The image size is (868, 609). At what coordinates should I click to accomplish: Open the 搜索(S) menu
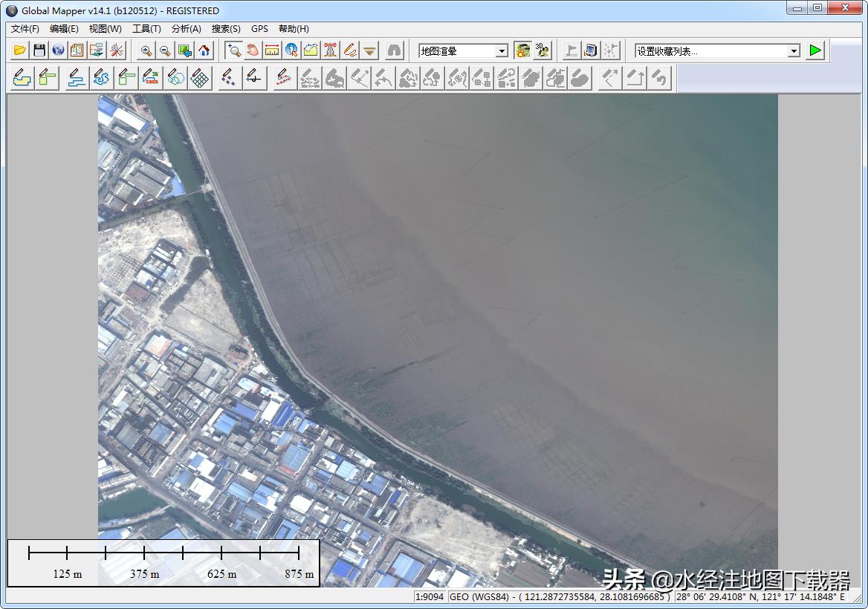[226, 29]
